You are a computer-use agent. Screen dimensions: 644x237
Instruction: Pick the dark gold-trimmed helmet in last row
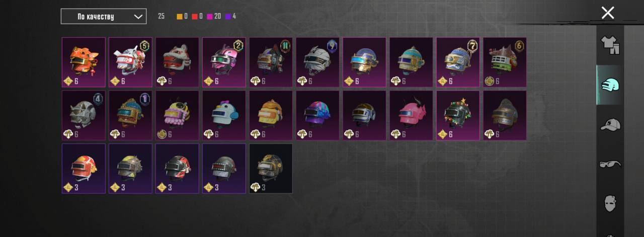271,169
